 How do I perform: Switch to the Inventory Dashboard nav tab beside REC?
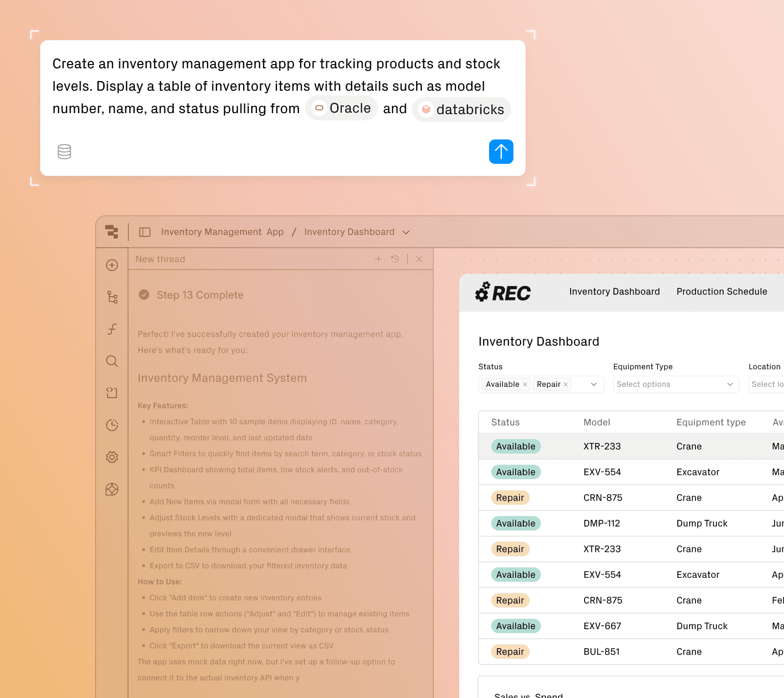click(614, 291)
